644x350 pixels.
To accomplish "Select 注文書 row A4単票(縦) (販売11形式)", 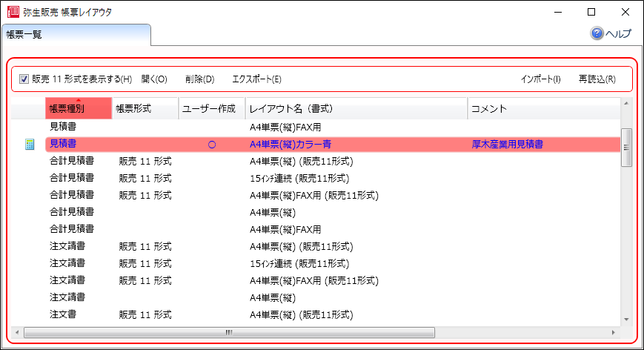I will [x=333, y=314].
